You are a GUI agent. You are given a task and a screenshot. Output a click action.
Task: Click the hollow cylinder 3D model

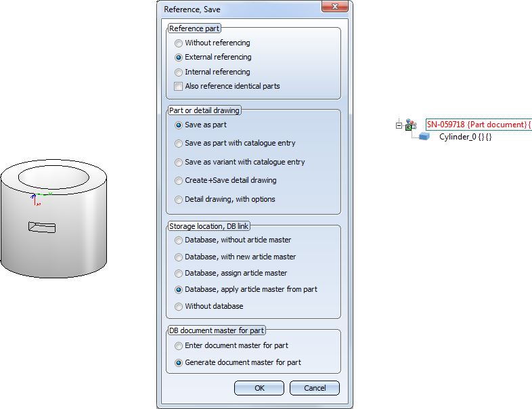tap(53, 219)
